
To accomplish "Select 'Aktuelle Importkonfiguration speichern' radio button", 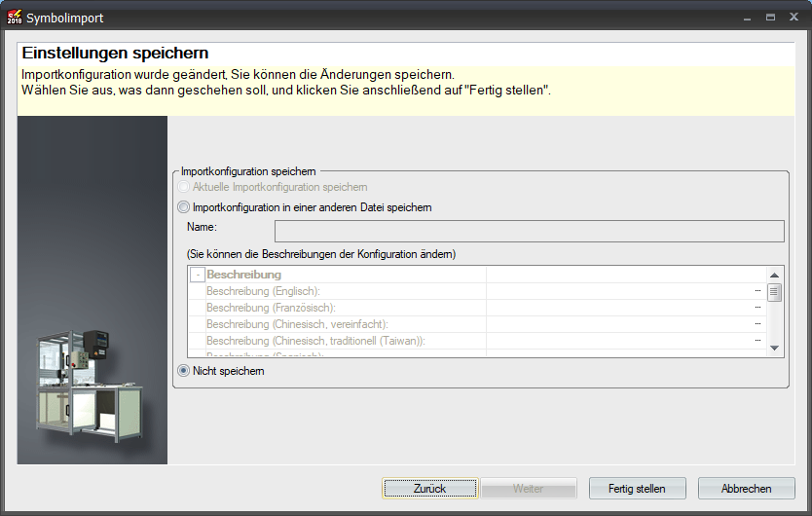I will (x=184, y=187).
